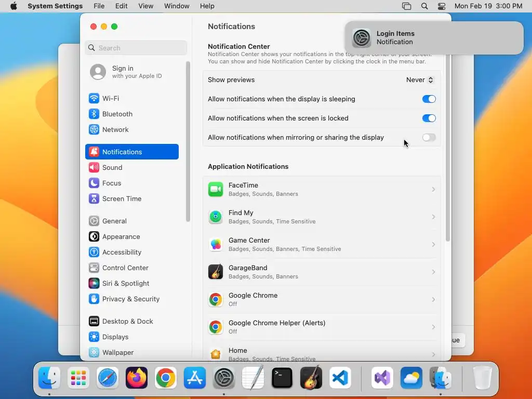The image size is (532, 399).
Task: Open Spotlight search in menu bar
Action: [424, 6]
